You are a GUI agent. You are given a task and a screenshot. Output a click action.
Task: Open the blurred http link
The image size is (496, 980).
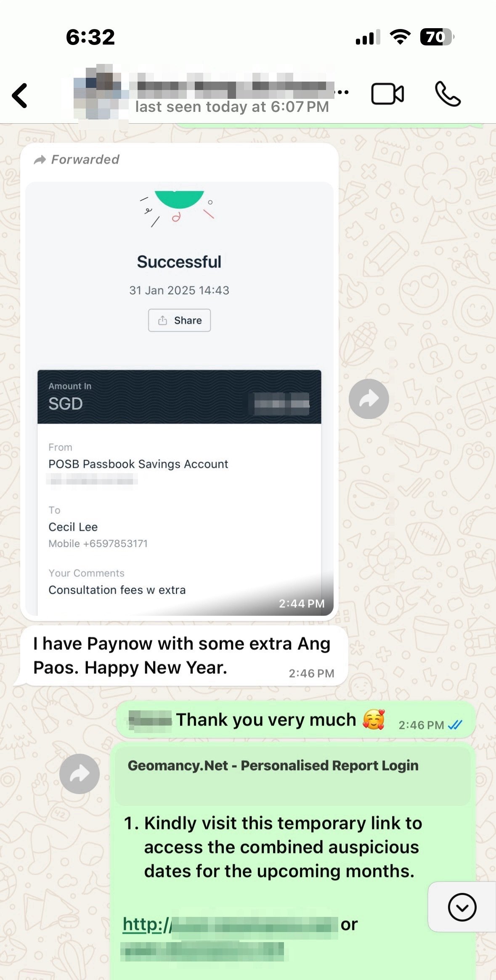tap(231, 925)
